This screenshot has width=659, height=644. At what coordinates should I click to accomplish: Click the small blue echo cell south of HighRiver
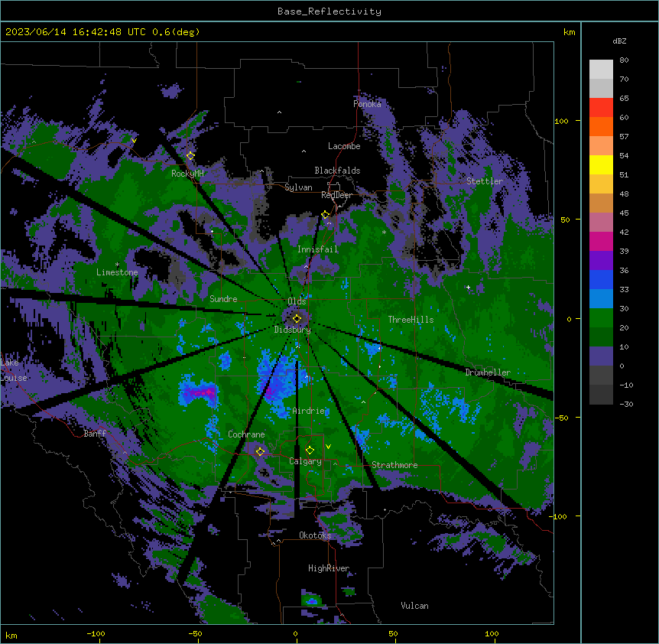point(312,601)
